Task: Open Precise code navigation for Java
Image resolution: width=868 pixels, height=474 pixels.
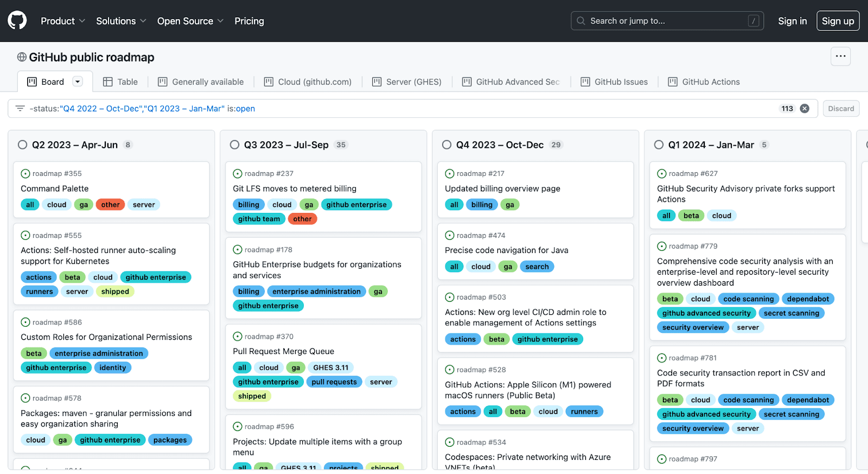Action: (507, 250)
